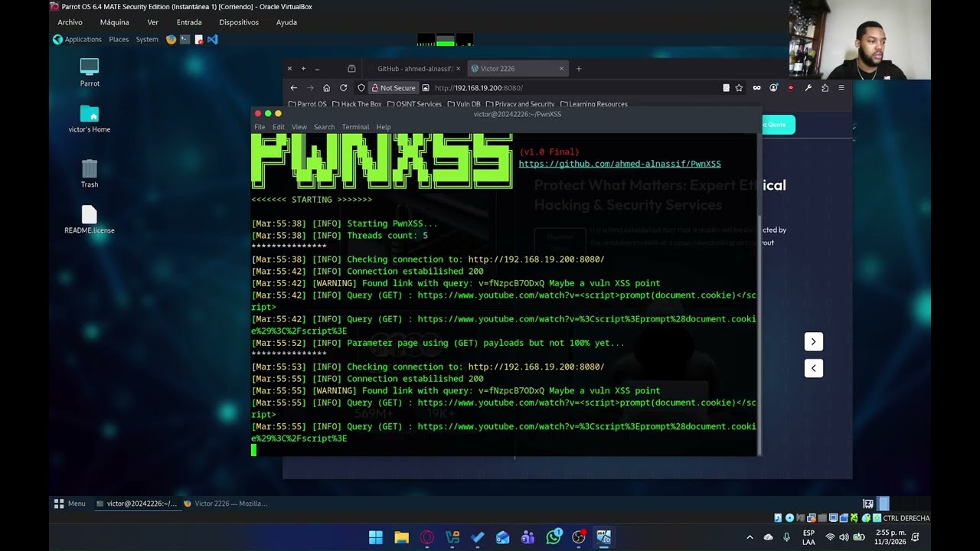This screenshot has width=980, height=551.
Task: Launch the terminal icon in Parrot top panel
Action: click(185, 39)
